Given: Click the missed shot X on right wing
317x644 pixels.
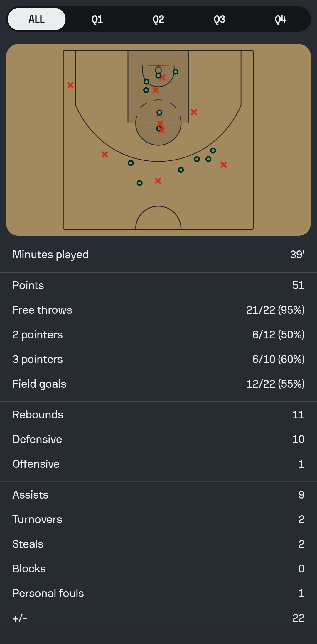Looking at the screenshot, I should pyautogui.click(x=224, y=165).
